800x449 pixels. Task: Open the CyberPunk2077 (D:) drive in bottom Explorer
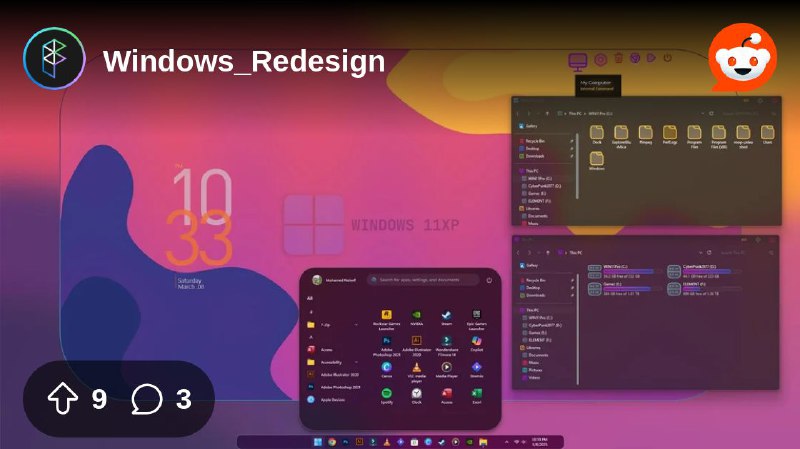(703, 271)
